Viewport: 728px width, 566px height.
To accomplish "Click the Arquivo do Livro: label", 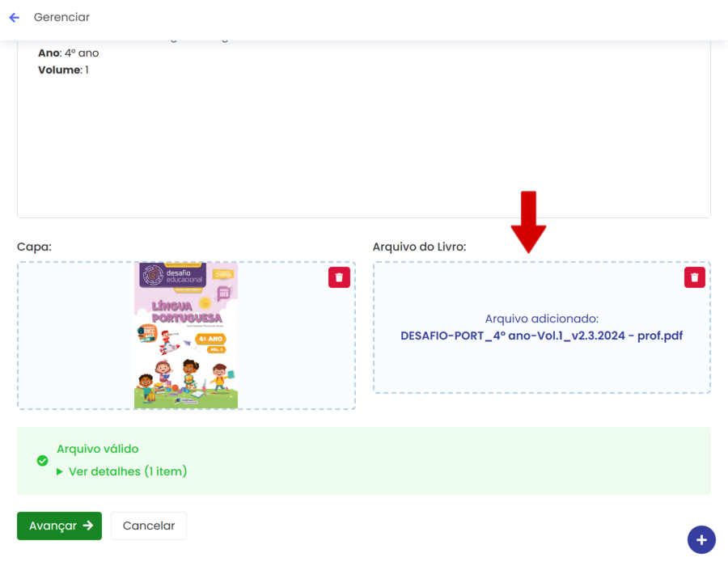I will click(x=419, y=247).
